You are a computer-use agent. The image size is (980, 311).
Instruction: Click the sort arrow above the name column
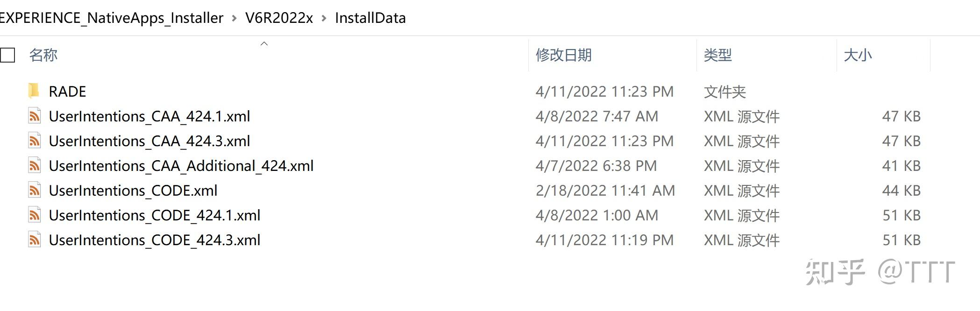pyautogui.click(x=264, y=44)
